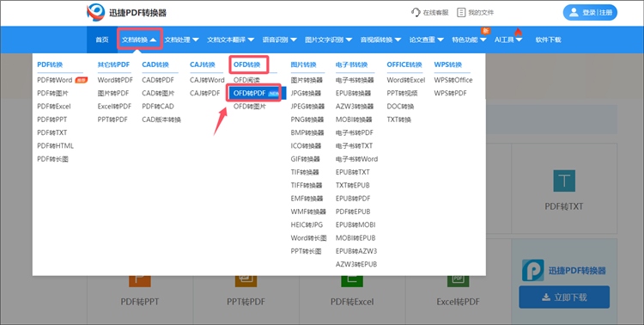Open EMF转换器 entry

[x=307, y=199]
